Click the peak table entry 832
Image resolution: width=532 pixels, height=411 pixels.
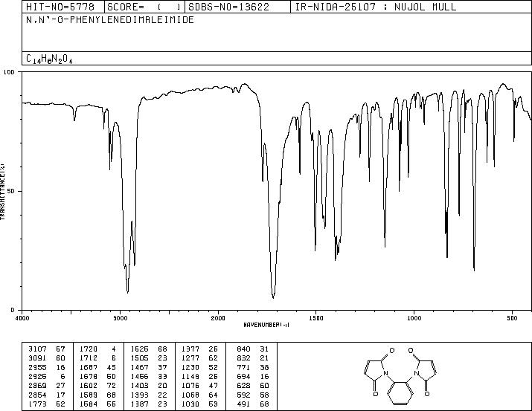[243, 358]
